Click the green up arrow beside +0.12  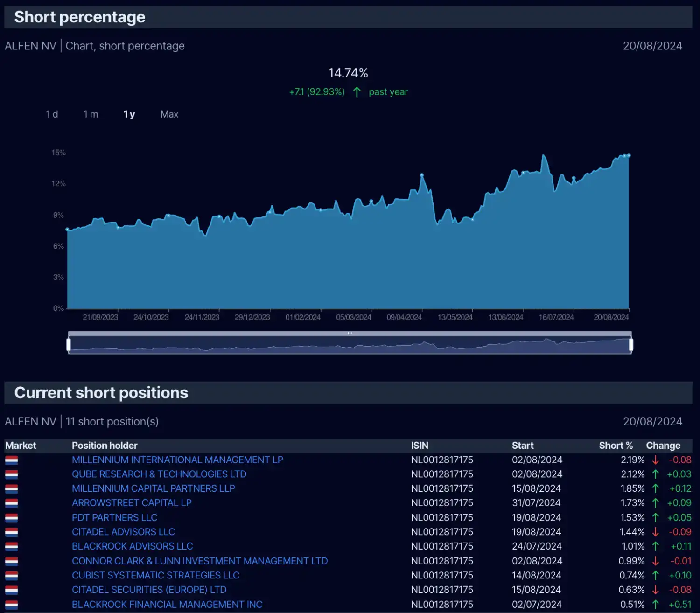tap(656, 488)
